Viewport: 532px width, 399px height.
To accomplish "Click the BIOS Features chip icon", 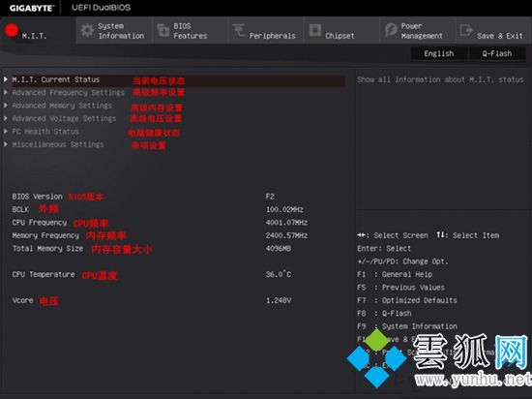I will 163,30.
